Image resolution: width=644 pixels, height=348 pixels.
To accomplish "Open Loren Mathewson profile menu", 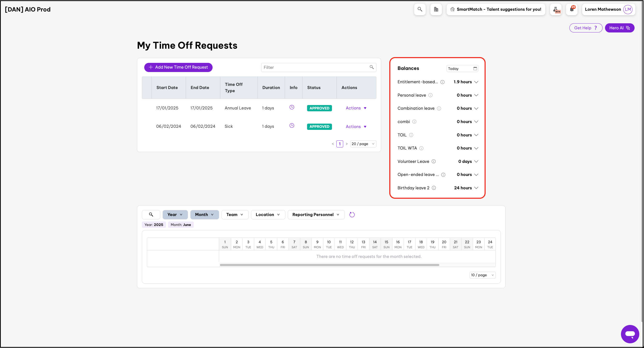I will tap(608, 9).
